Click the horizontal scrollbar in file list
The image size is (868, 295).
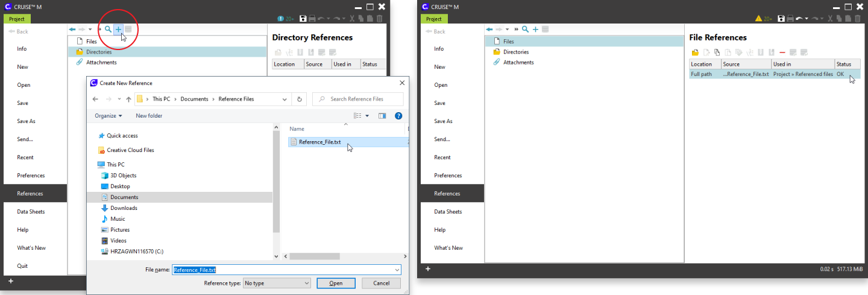coord(313,256)
